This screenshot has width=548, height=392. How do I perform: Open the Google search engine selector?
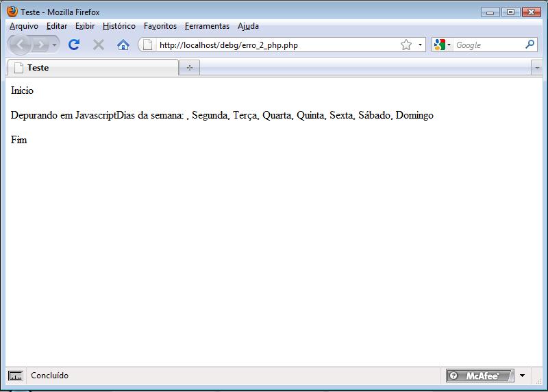[442, 45]
